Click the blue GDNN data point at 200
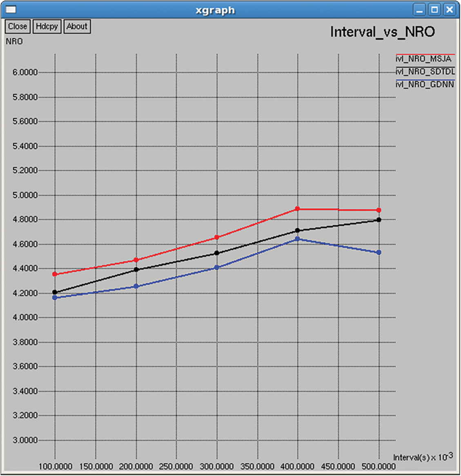Screen dimensions: 461x476 click(x=136, y=287)
